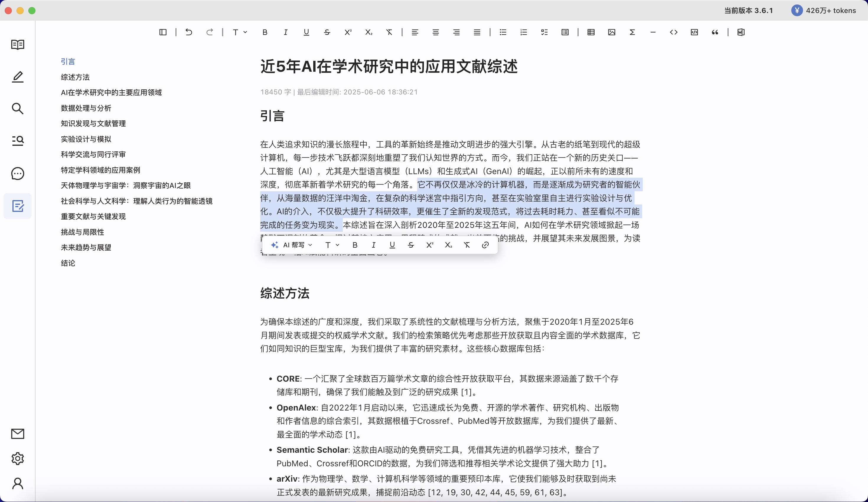This screenshot has width=868, height=502.
Task: Insert inline code
Action: pos(674,32)
